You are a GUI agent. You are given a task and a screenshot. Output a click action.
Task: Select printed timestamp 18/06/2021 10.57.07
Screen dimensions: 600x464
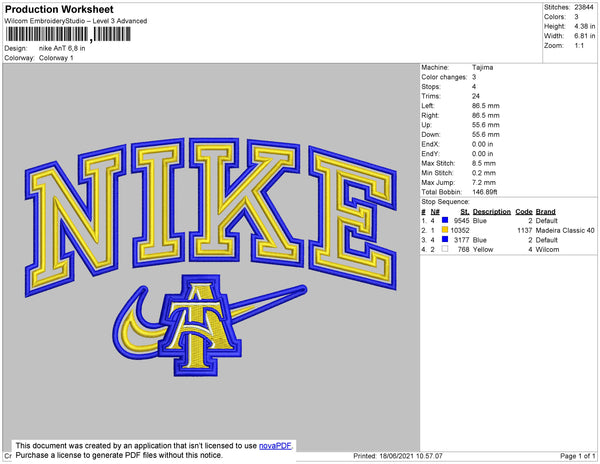[411, 456]
